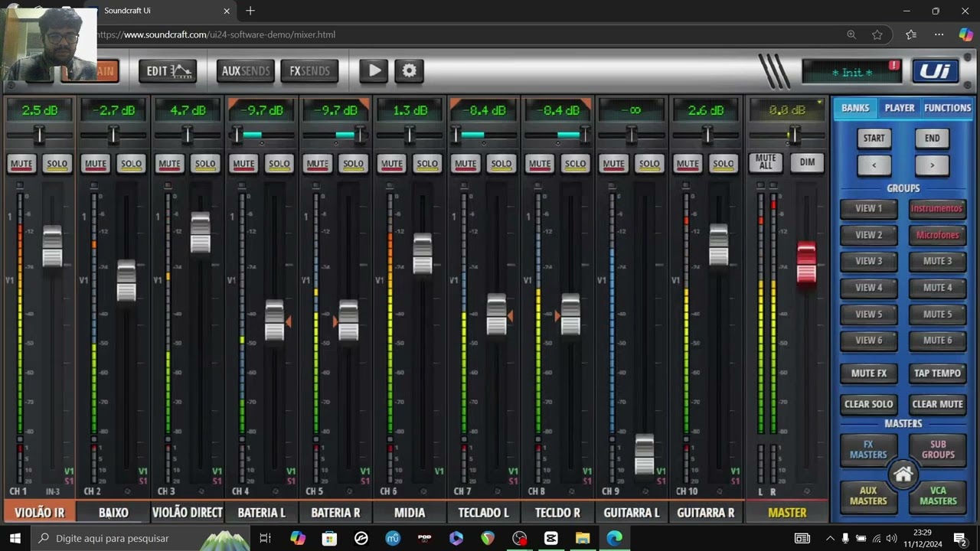Go to the previous bank arrow
980x551 pixels.
pos(874,165)
